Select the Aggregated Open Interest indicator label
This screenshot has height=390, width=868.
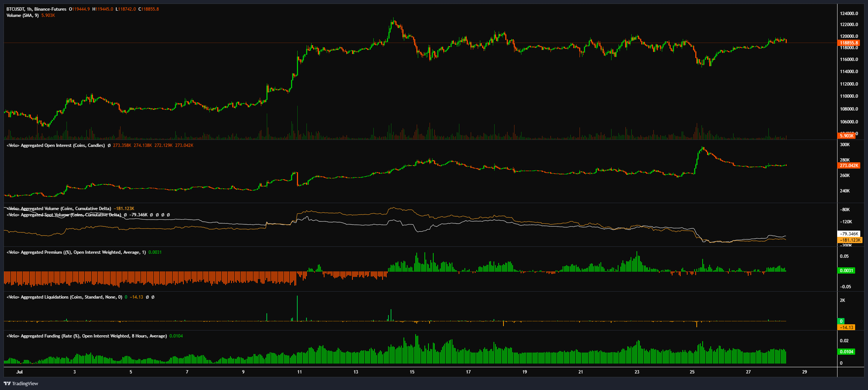click(56, 145)
